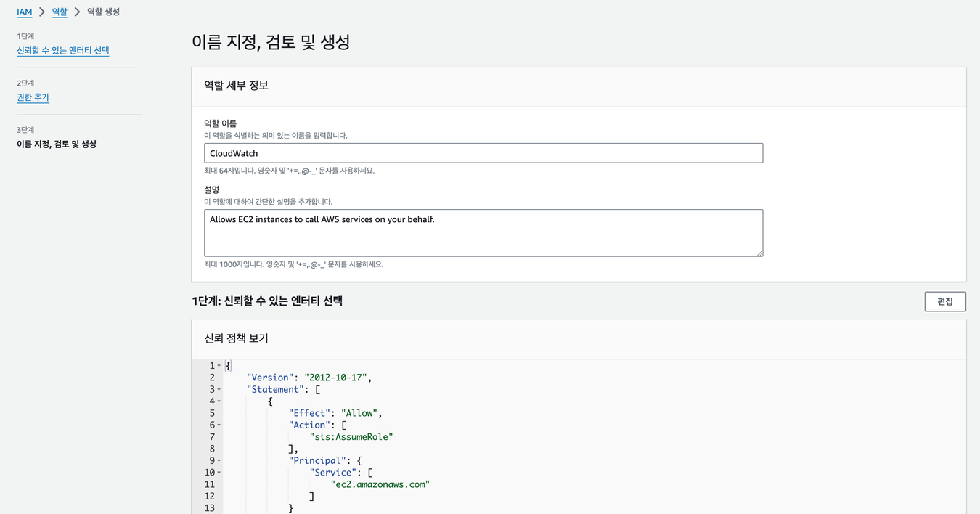Collapse the fold arrow on line 6 Action
Viewport: 980px width, 514px height.
click(x=219, y=425)
